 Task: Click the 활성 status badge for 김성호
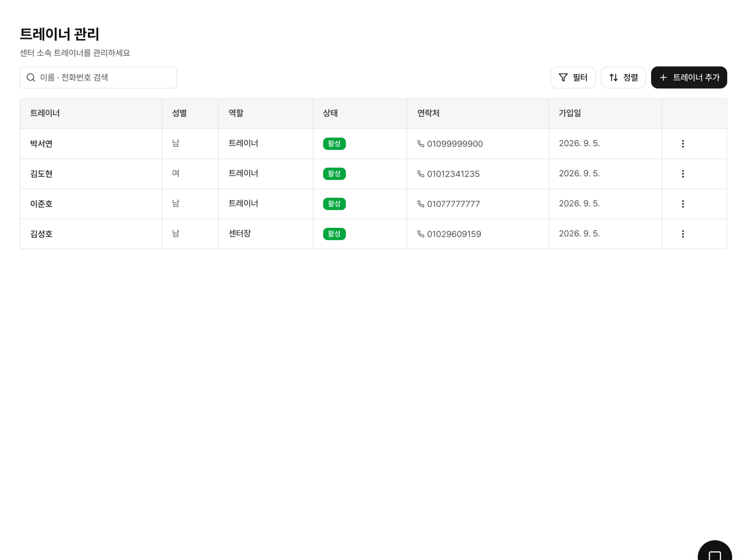pyautogui.click(x=334, y=234)
